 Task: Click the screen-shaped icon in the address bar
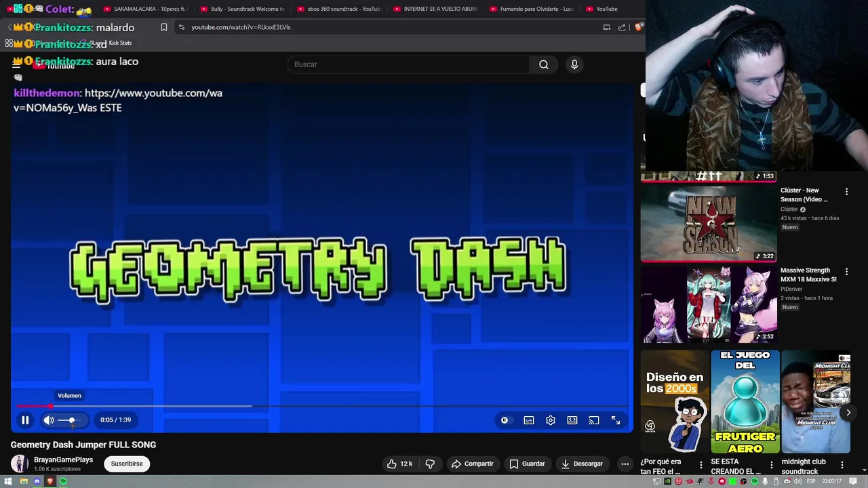point(607,27)
